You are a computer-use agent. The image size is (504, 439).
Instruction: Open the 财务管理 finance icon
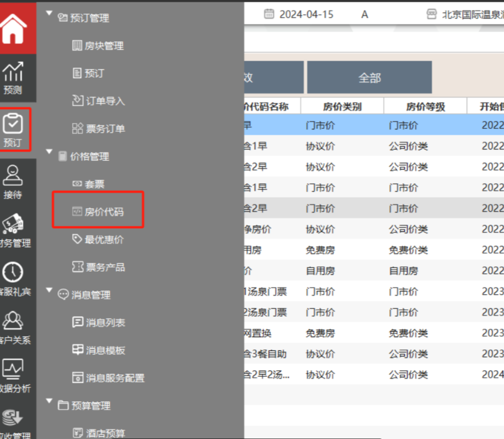[13, 230]
